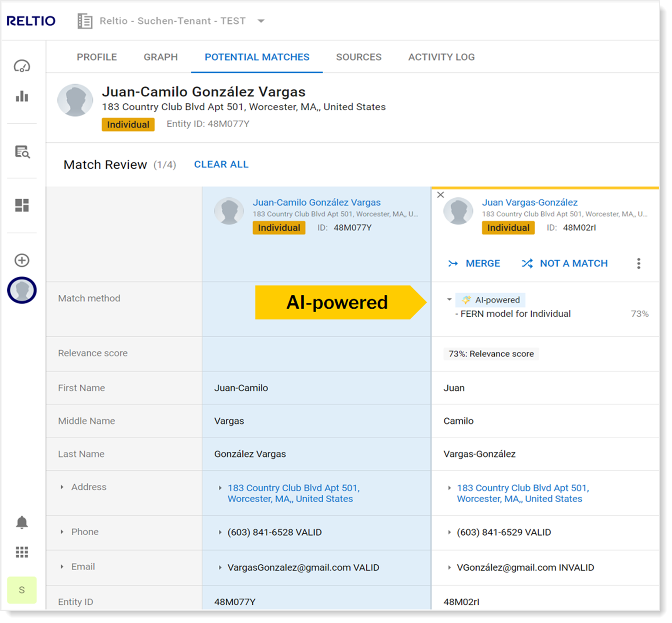Collapse the AI-powered match method details
The height and width of the screenshot is (623, 672).
(449, 299)
